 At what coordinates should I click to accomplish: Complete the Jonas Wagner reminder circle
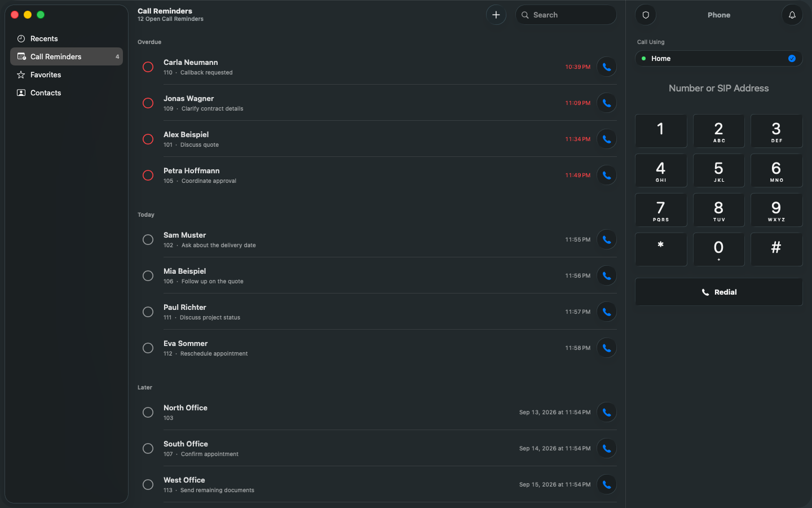click(x=148, y=103)
